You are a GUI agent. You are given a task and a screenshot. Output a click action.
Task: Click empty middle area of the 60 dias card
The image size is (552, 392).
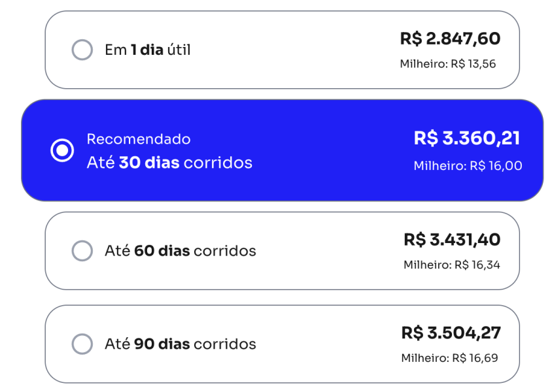pos(327,251)
